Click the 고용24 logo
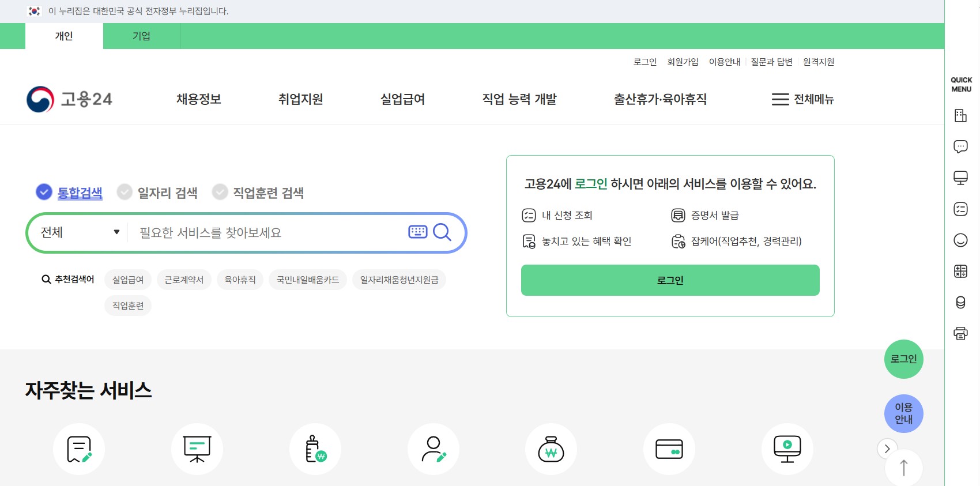 (69, 99)
